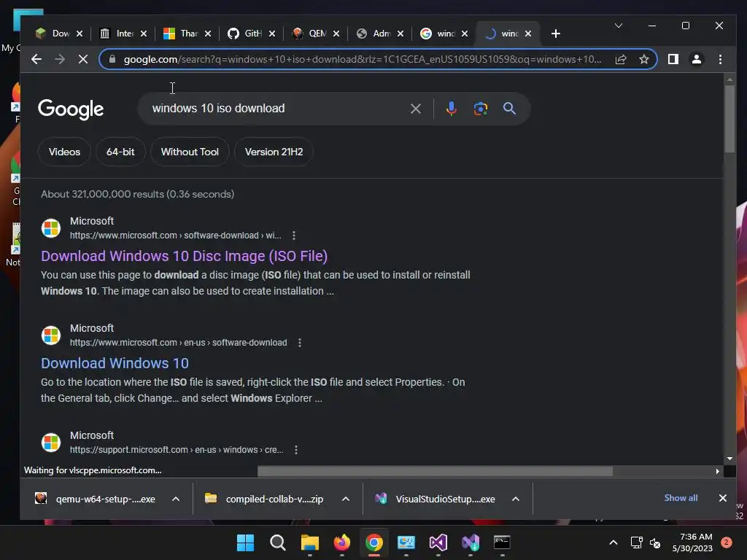Open the Download Windows 10 result link
The image size is (747, 560).
[115, 363]
